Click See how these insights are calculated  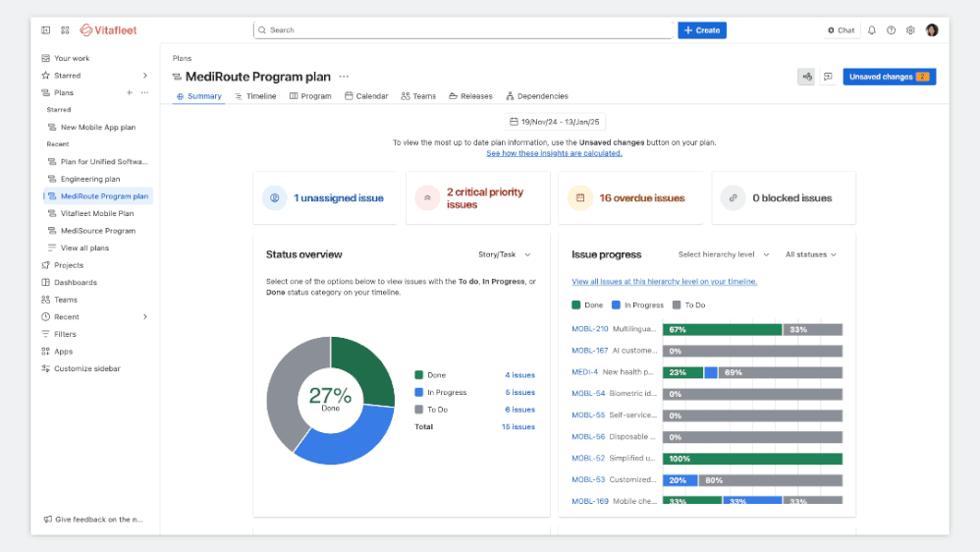pos(554,153)
